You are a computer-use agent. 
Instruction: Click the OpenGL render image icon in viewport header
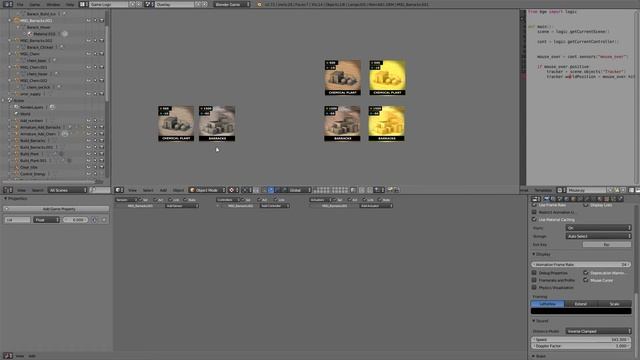(x=389, y=190)
